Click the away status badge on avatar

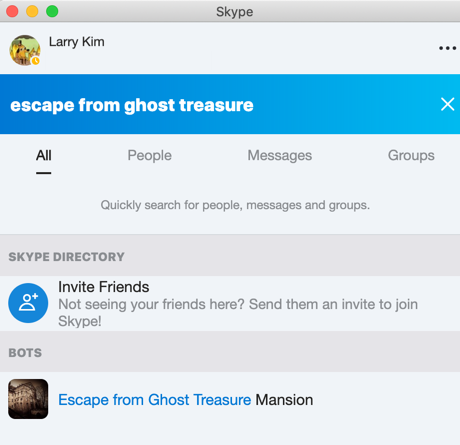[35, 61]
